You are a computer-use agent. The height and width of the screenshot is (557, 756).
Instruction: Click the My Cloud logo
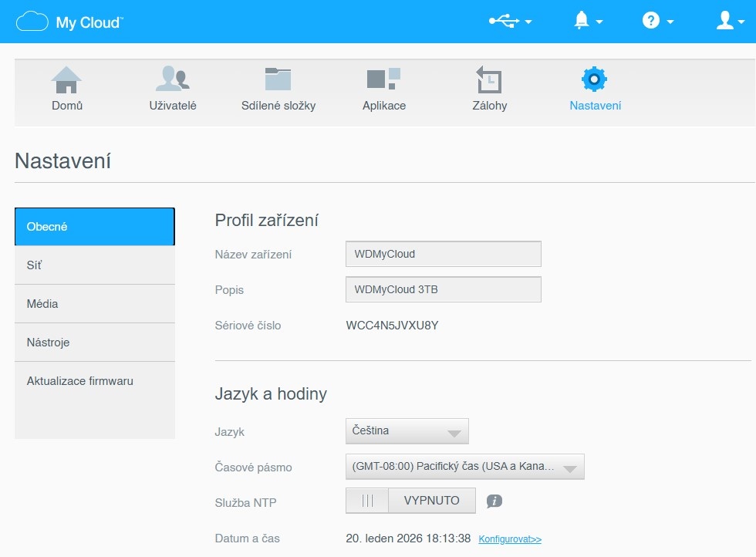click(69, 22)
